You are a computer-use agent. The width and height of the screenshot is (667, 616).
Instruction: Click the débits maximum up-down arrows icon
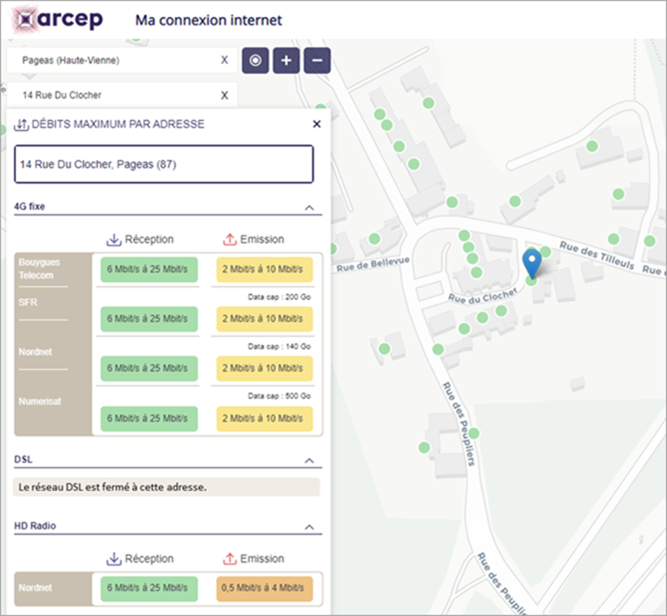click(x=22, y=125)
